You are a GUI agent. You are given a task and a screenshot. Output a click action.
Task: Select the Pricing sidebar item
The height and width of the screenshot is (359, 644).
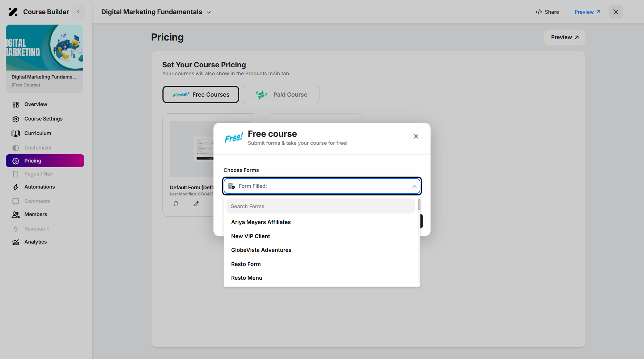[45, 161]
